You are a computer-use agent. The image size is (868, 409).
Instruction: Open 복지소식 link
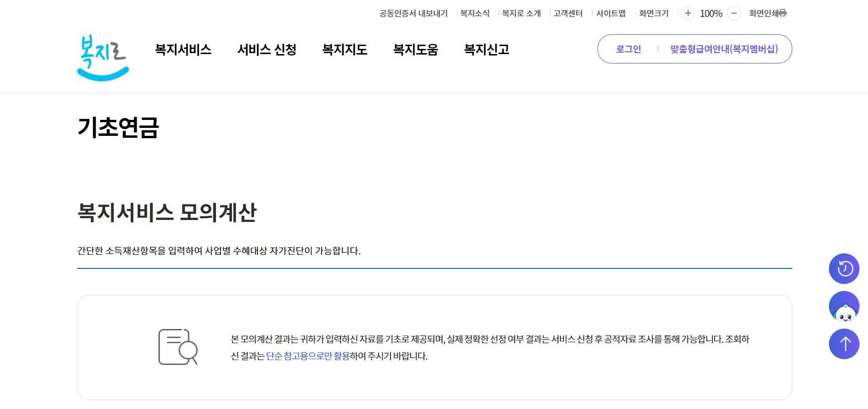tap(475, 13)
